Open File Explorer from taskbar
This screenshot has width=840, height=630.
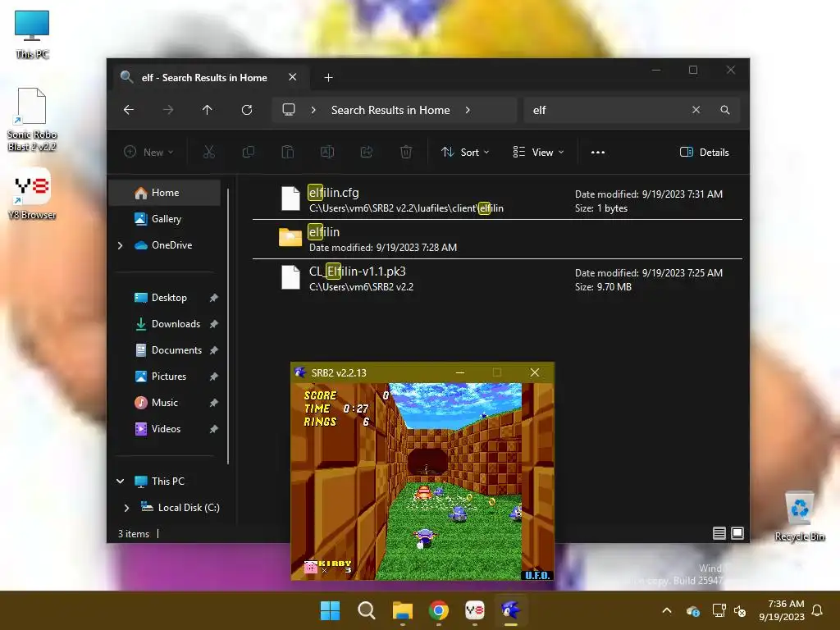[x=402, y=610]
